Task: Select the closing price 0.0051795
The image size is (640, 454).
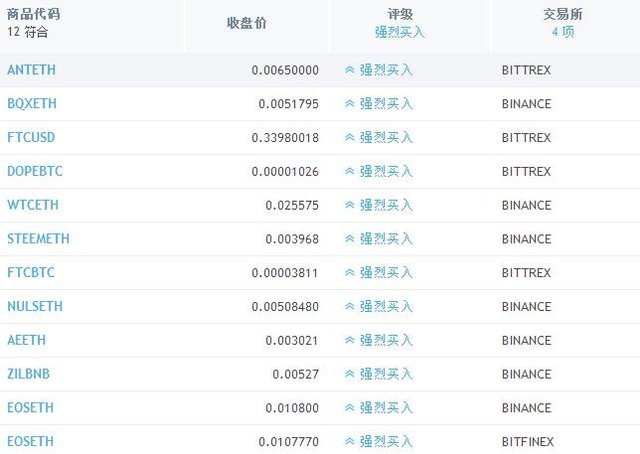Action: pyautogui.click(x=289, y=104)
